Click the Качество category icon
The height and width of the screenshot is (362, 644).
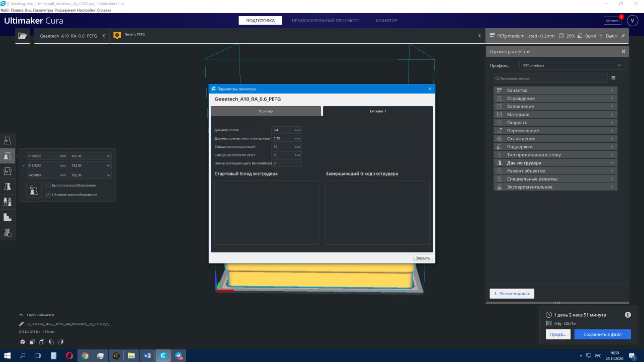pyautogui.click(x=500, y=90)
